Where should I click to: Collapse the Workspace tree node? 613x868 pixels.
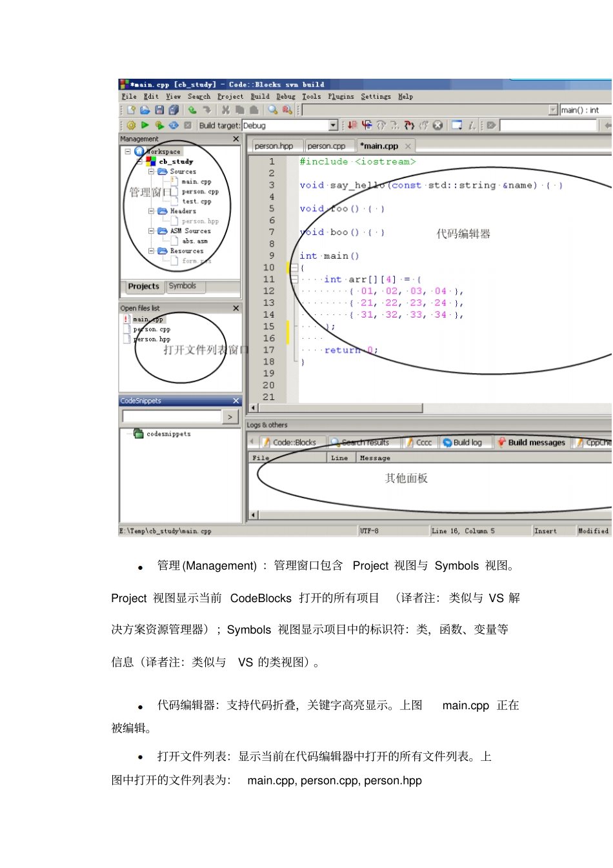click(x=128, y=152)
